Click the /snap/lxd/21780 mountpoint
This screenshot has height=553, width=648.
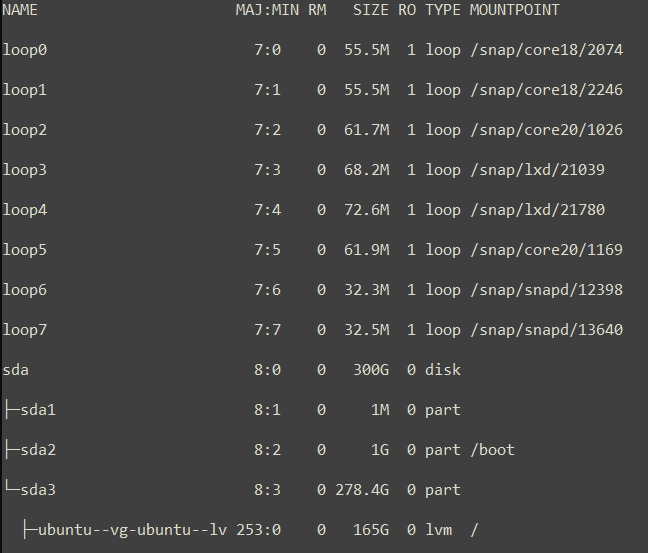click(x=537, y=210)
